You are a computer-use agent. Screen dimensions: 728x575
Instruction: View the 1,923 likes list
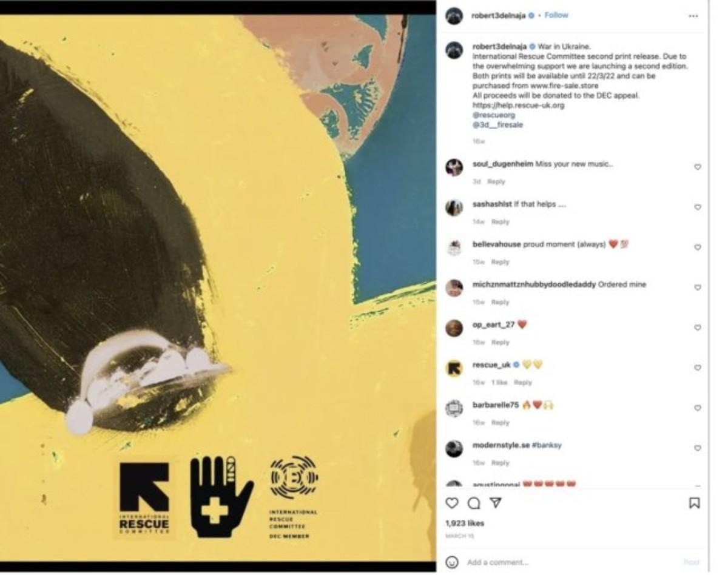tap(465, 523)
